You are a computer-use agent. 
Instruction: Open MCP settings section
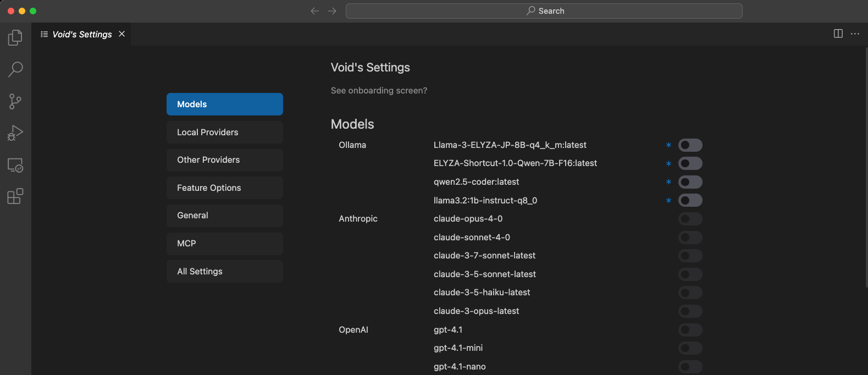[x=225, y=244]
